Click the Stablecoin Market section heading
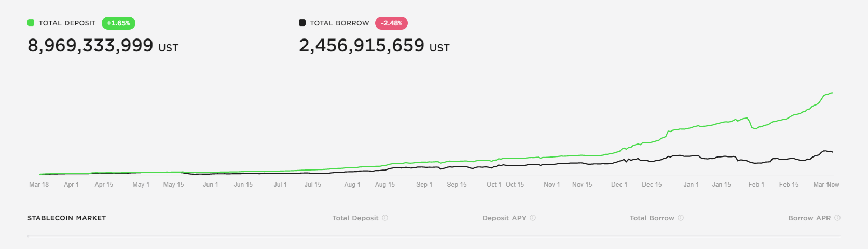868x249 pixels. (66, 218)
